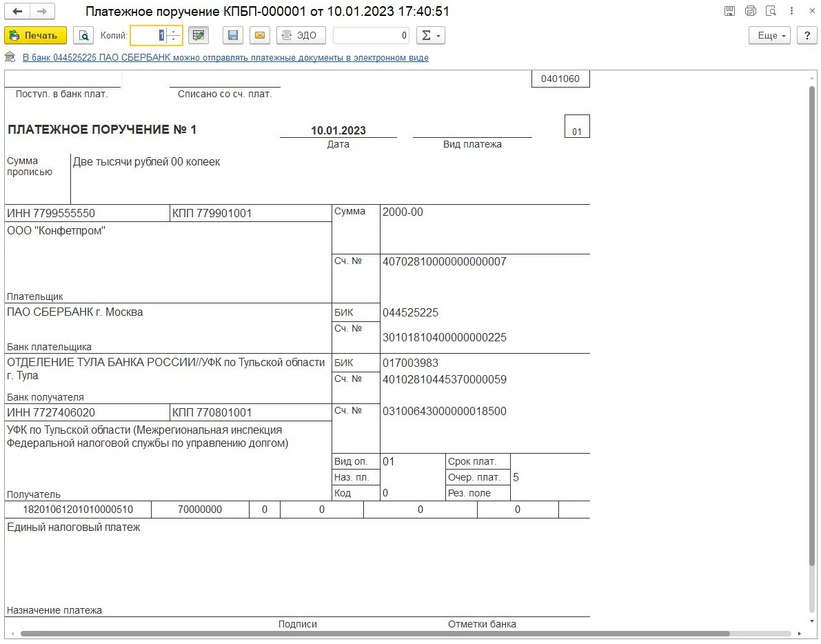Image resolution: width=821 pixels, height=644 pixels.
Task: Go forward with the right arrow button
Action: click(43, 12)
